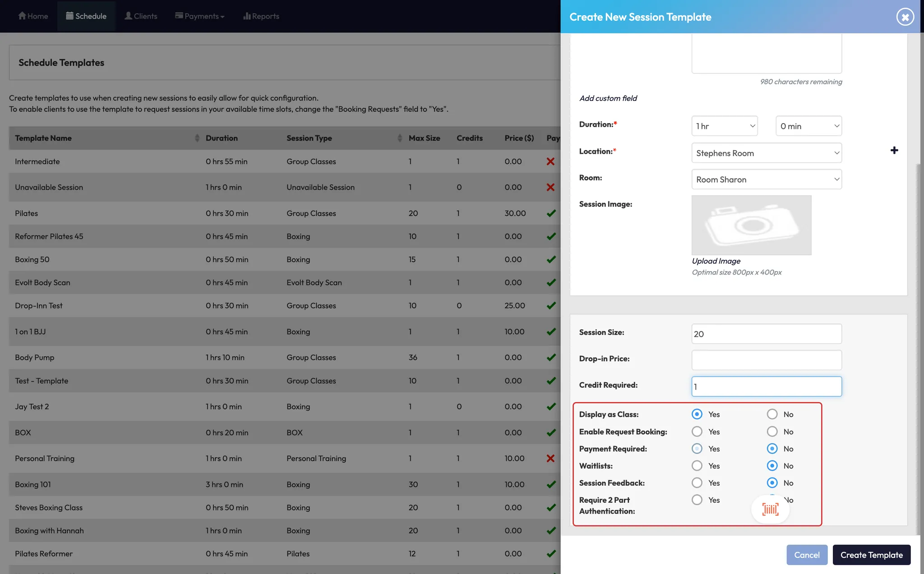Close the Create New Session Template panel
Screen dimensions: 924x574
tap(905, 17)
